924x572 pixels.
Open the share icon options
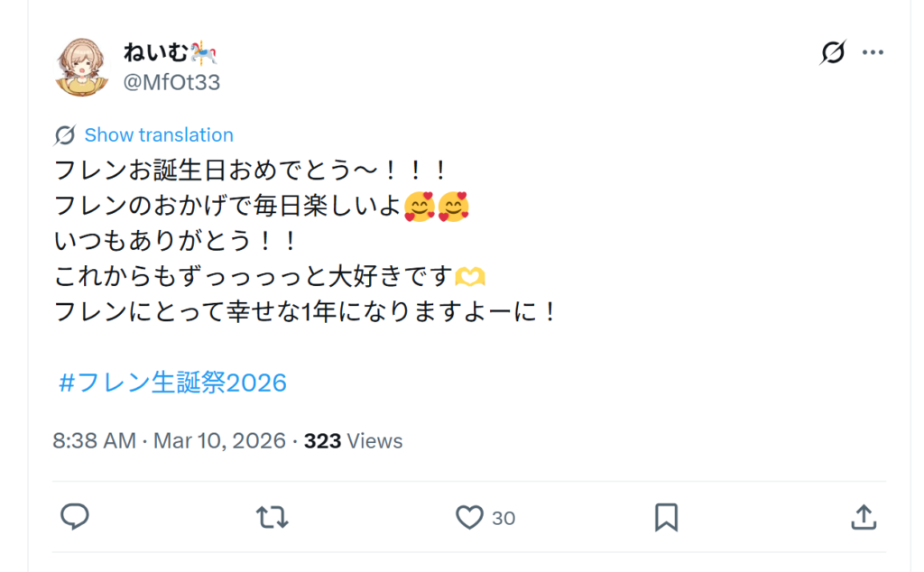point(864,517)
